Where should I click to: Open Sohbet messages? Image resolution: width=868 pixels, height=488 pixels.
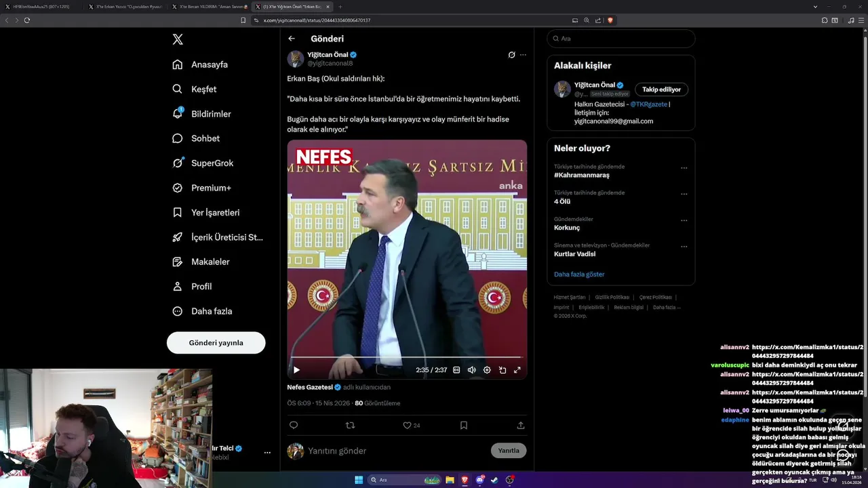pos(196,138)
